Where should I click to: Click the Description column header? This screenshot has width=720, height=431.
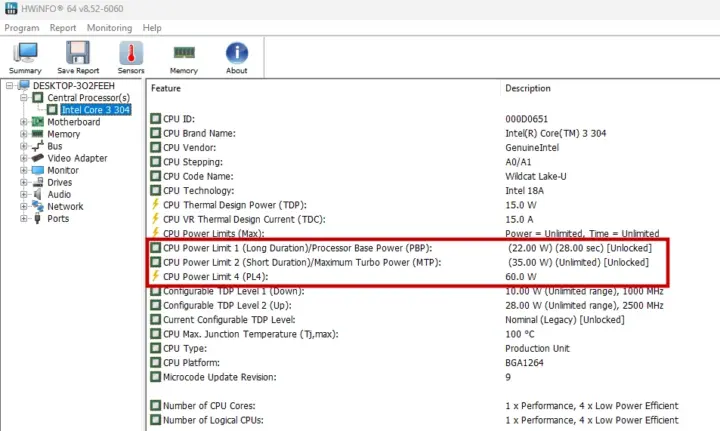[528, 88]
